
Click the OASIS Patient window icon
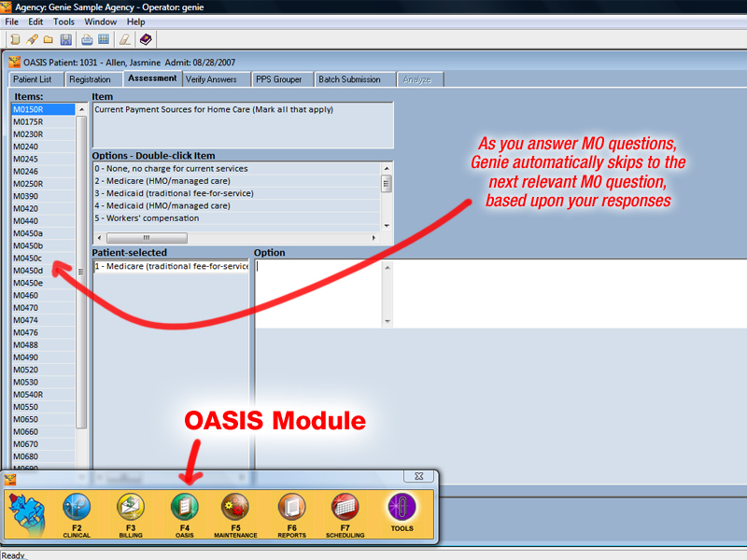pyautogui.click(x=15, y=62)
